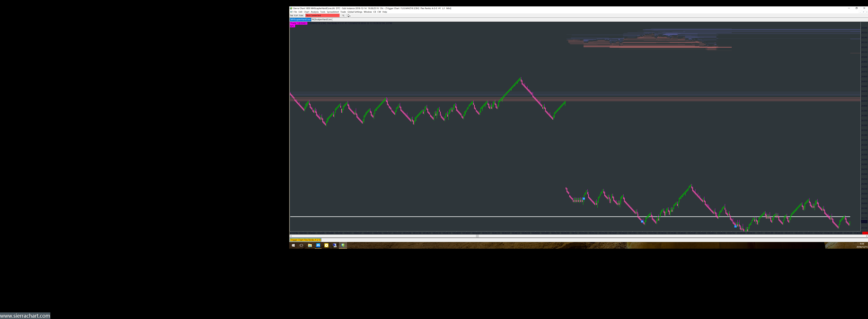Toggle the TW toolbar button
The image size is (868, 319).
coord(291,15)
